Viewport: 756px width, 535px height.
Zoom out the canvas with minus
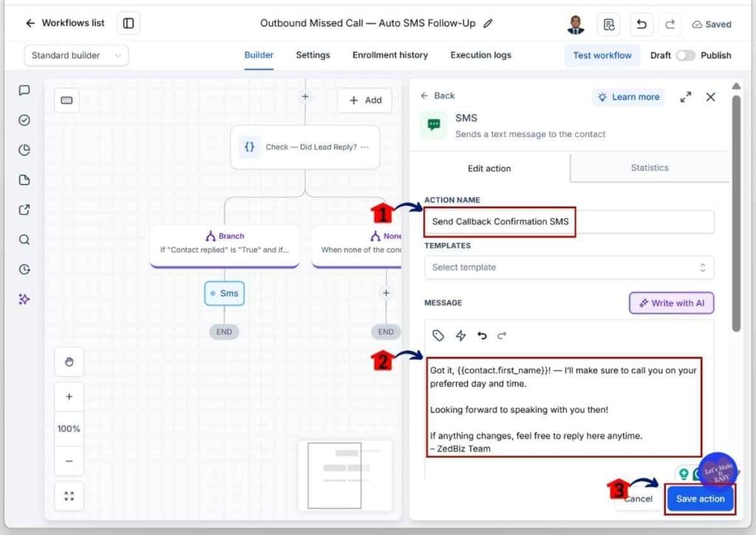click(x=69, y=460)
